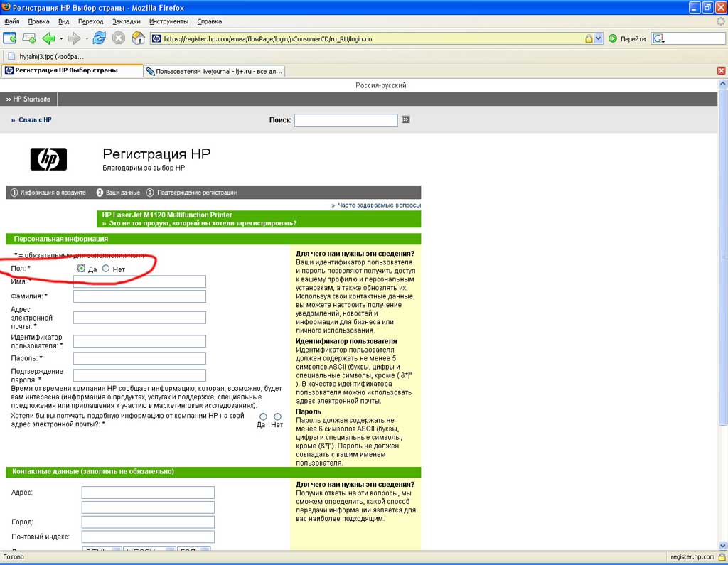The height and width of the screenshot is (565, 728).
Task: Click the padlock icon in status bar
Action: point(722,556)
